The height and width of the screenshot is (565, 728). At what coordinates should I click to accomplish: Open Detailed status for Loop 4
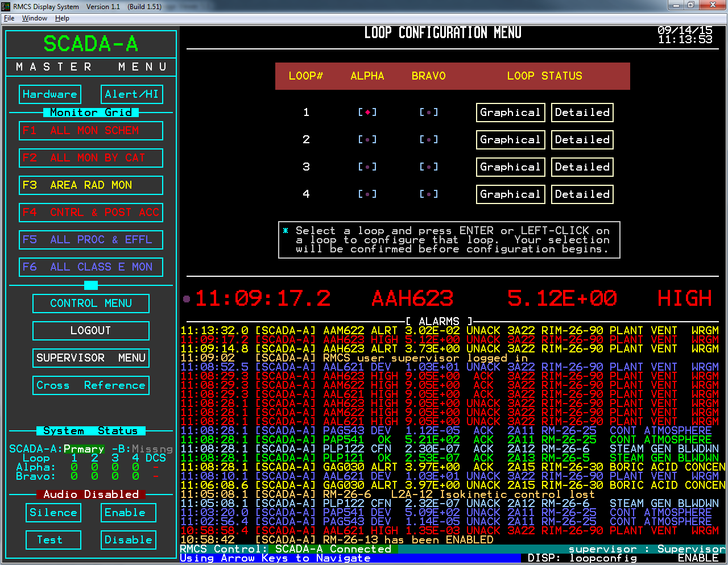coord(582,194)
